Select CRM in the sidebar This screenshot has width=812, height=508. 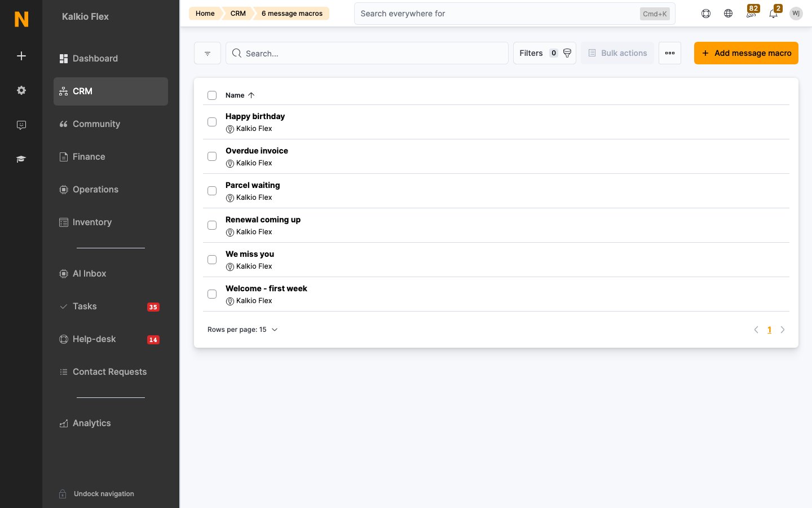pos(111,91)
